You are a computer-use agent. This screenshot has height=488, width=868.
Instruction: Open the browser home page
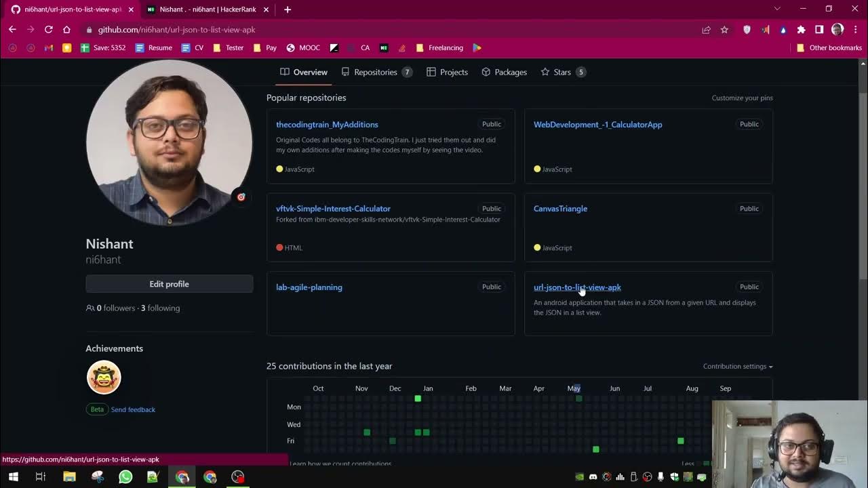(x=66, y=30)
